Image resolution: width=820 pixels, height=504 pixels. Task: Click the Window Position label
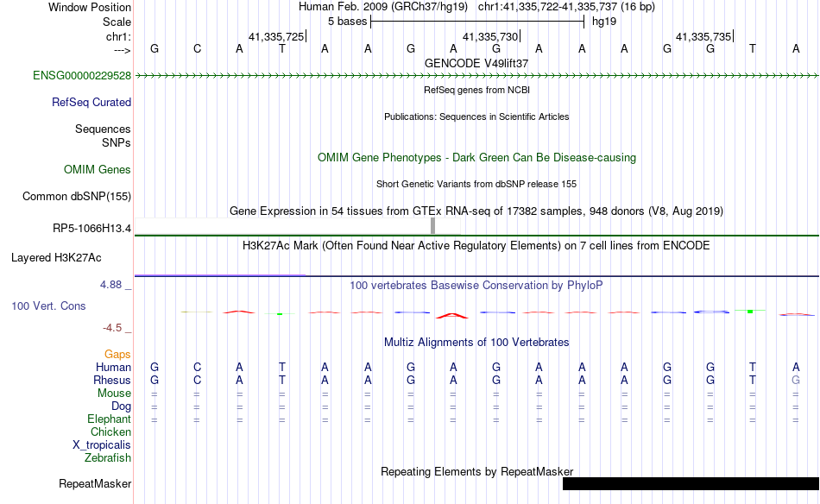click(90, 7)
